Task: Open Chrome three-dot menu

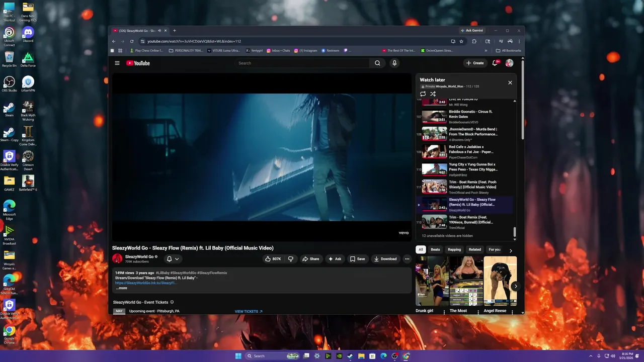Action: 519,41
